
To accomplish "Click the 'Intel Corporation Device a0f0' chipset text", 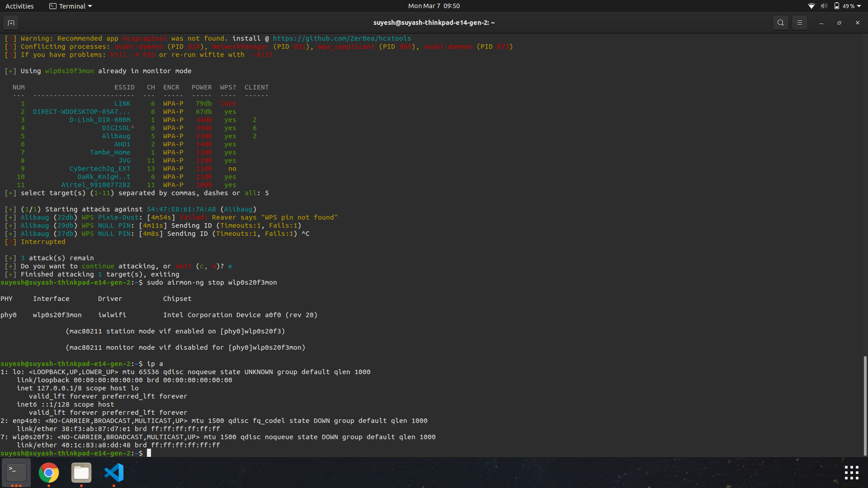I will [x=222, y=315].
